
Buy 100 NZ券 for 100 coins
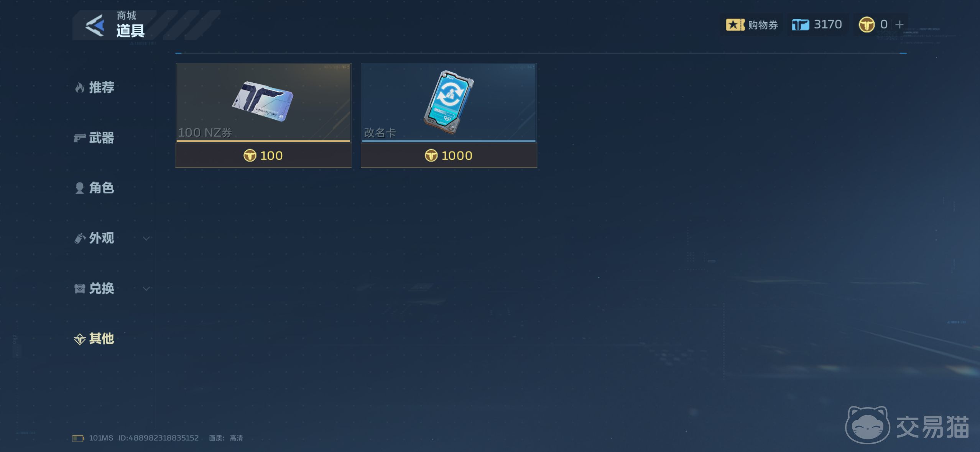[263, 155]
